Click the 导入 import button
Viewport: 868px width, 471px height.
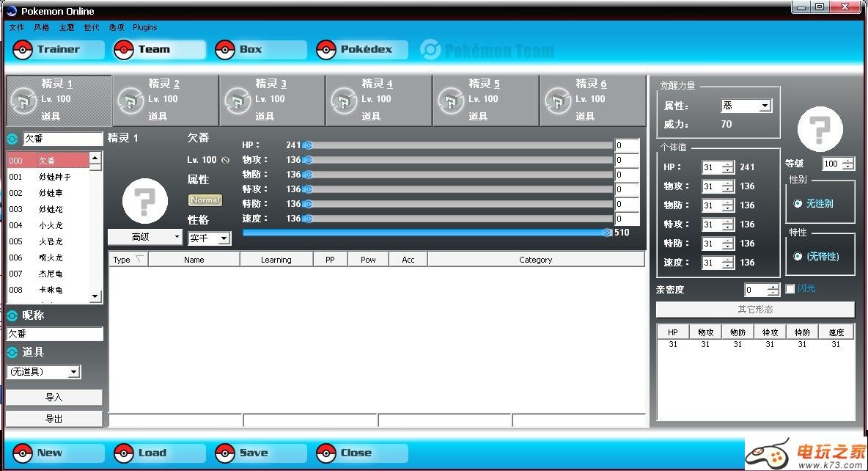pyautogui.click(x=54, y=397)
